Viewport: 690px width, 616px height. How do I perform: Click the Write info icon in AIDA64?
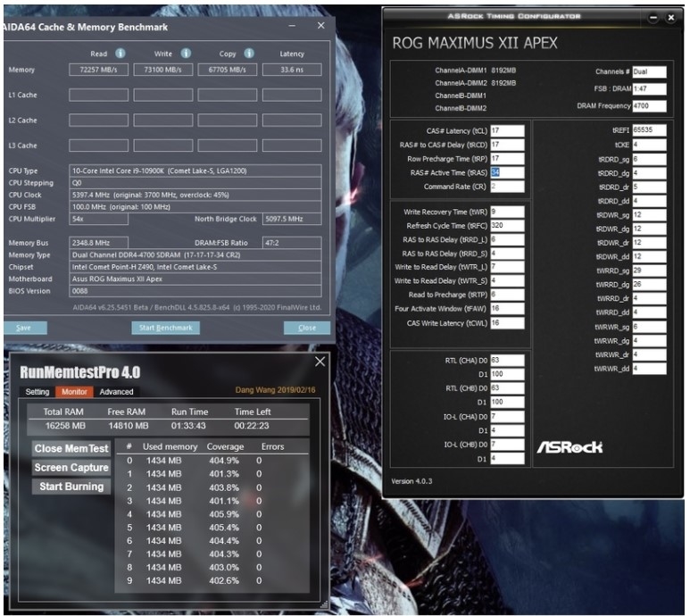[x=187, y=54]
